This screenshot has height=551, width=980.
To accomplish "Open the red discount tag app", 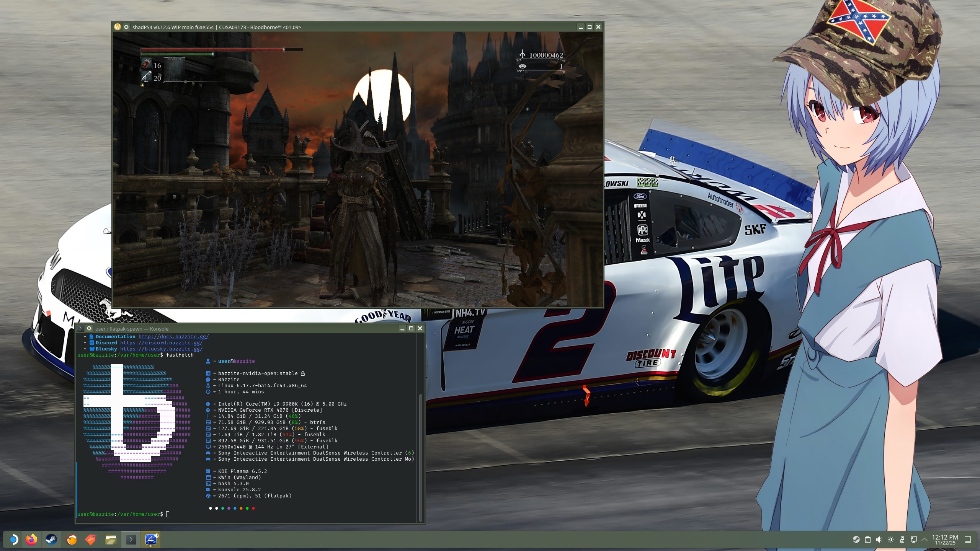I will pyautogui.click(x=91, y=540).
